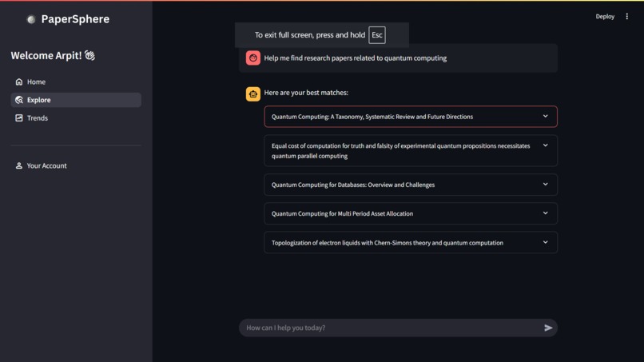
Task: Click the Esc key hint box
Action: [x=376, y=35]
